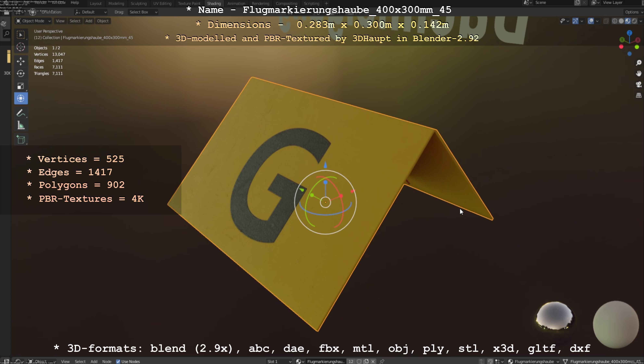Viewport: 644px width, 364px height.
Task: Open the Select Box drag dropdown
Action: pos(143,12)
